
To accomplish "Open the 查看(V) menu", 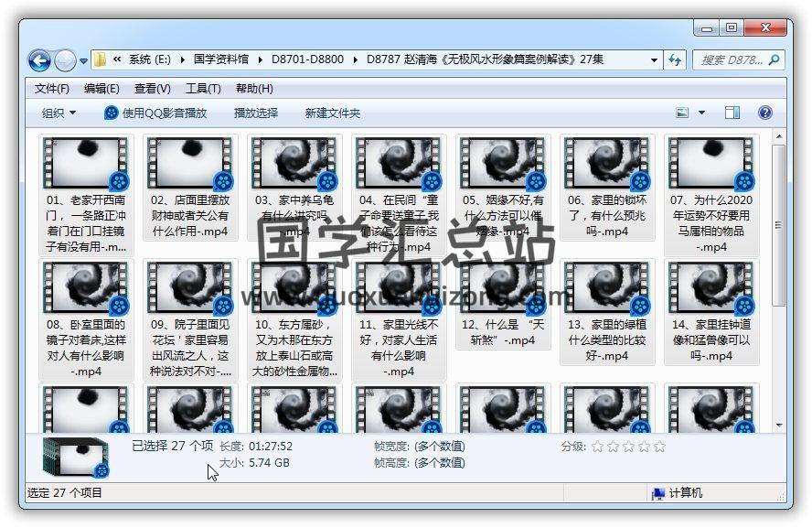I will tap(152, 89).
